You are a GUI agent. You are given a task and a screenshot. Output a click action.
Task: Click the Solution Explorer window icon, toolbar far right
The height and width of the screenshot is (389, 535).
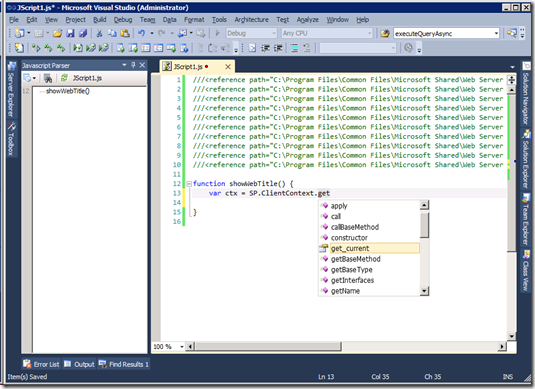click(x=511, y=33)
